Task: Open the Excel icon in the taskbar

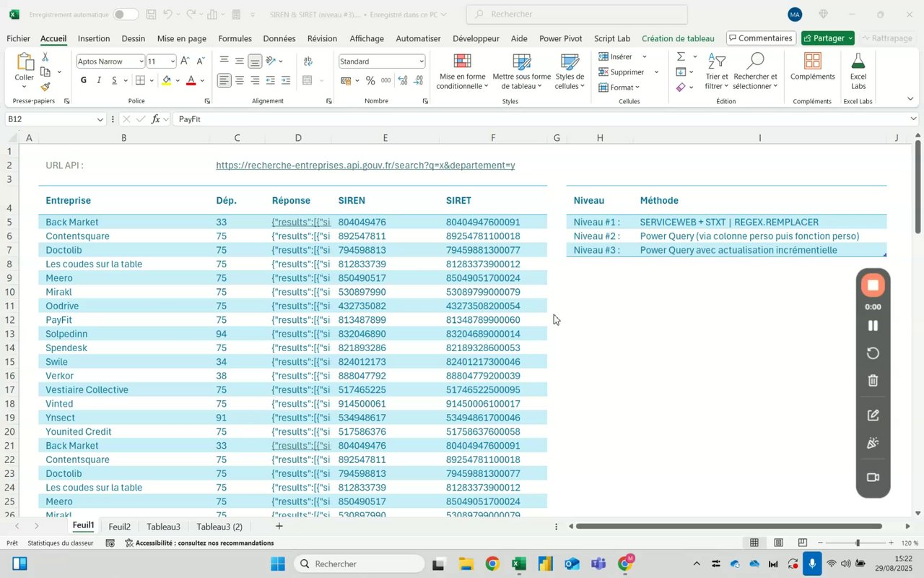Action: (519, 564)
